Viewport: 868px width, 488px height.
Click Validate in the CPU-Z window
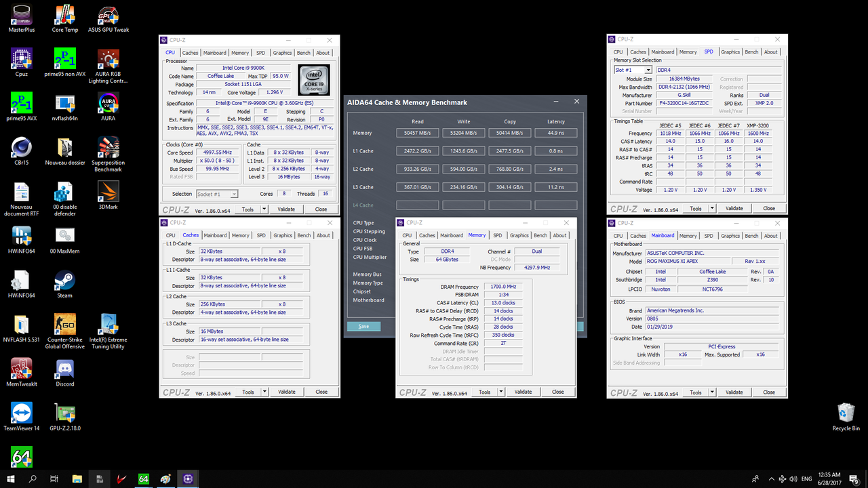click(x=286, y=209)
